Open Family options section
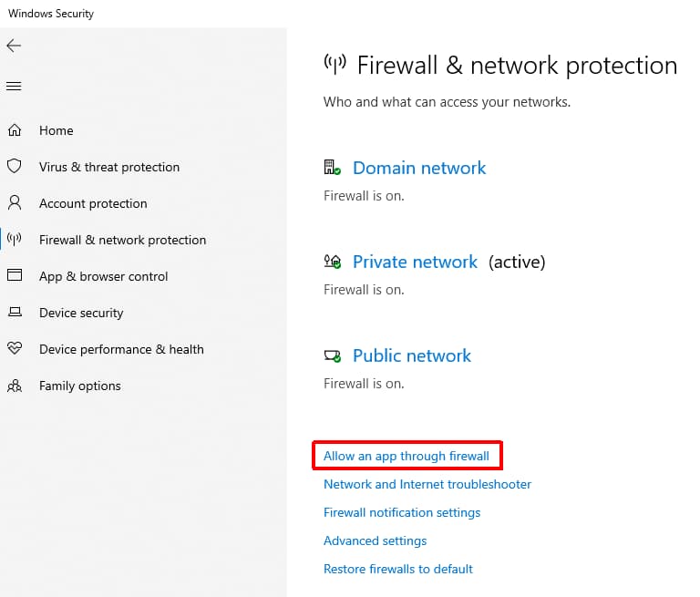The width and height of the screenshot is (700, 597). (80, 386)
